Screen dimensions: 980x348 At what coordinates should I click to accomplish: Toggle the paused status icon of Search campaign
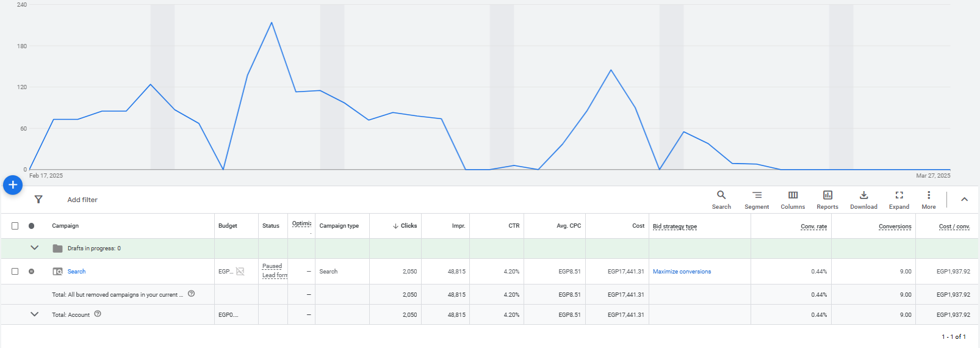pyautogui.click(x=32, y=272)
